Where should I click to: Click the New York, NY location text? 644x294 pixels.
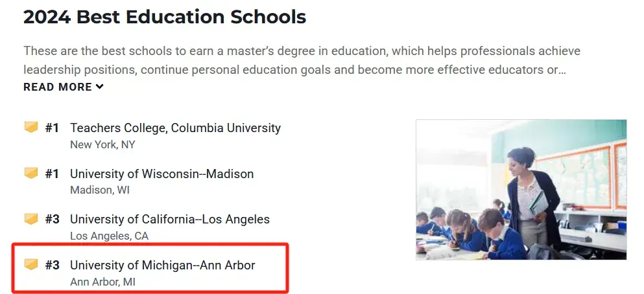102,145
